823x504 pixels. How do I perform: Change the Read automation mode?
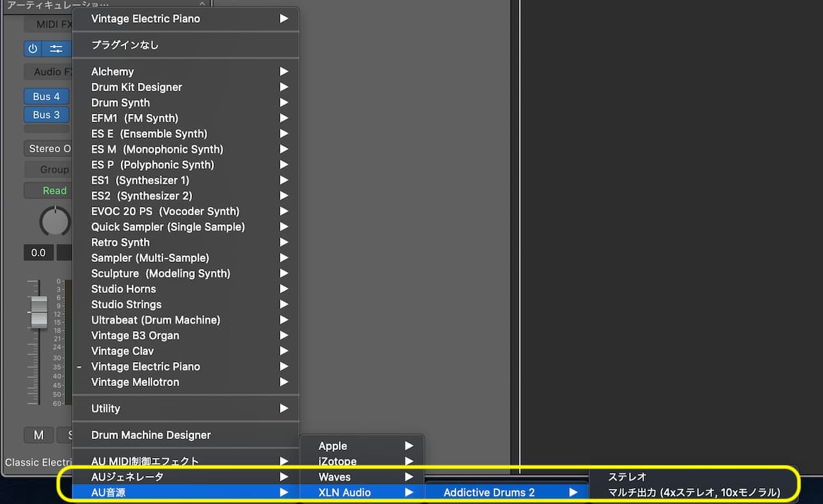coord(48,191)
